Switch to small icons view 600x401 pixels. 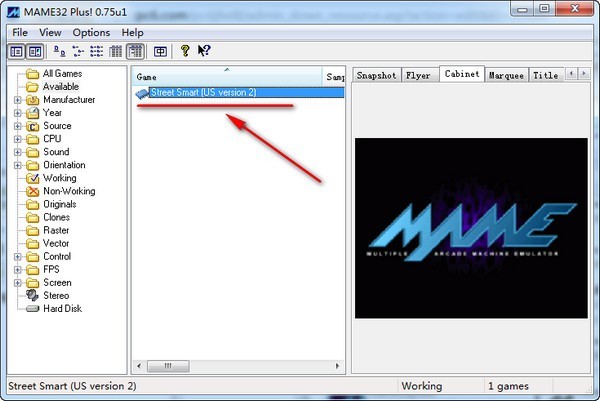[x=78, y=51]
